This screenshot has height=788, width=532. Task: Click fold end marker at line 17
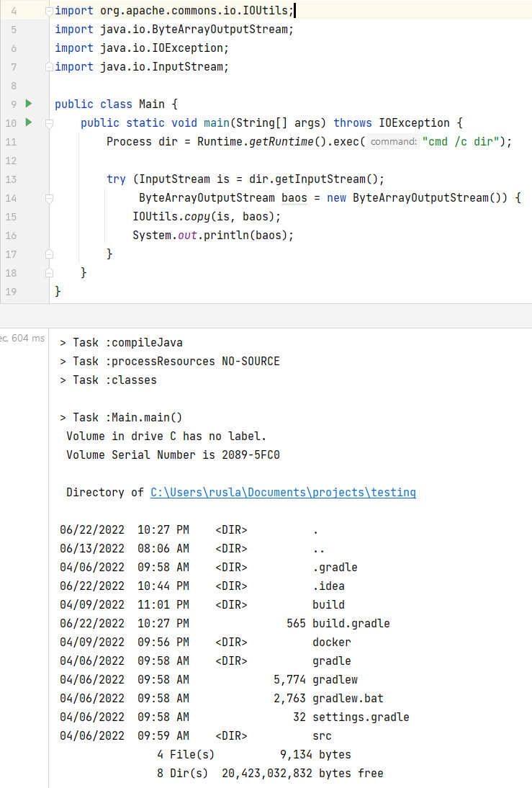click(49, 254)
